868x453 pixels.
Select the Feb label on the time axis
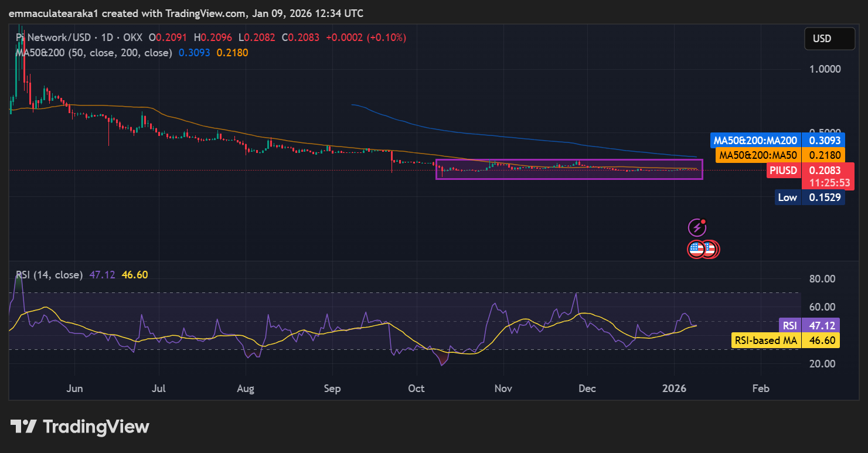click(760, 388)
